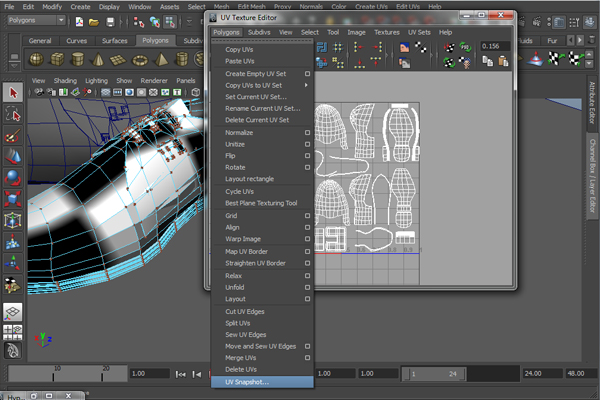Toggle image display icon in UV editor
The height and width of the screenshot is (400, 600).
[x=404, y=47]
